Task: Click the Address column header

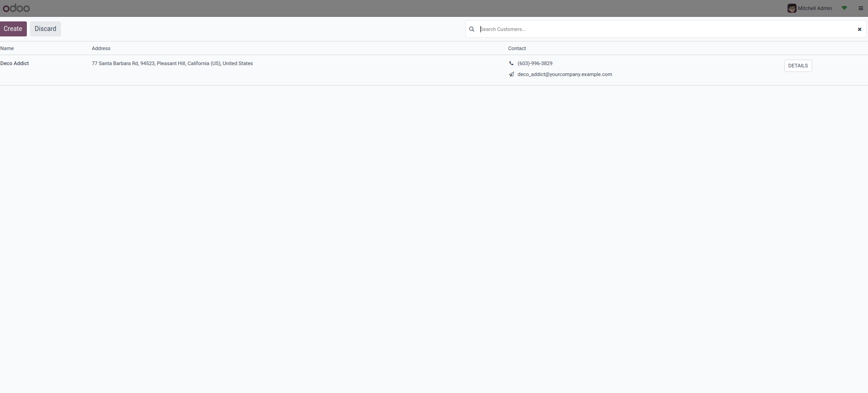Action: (x=101, y=48)
